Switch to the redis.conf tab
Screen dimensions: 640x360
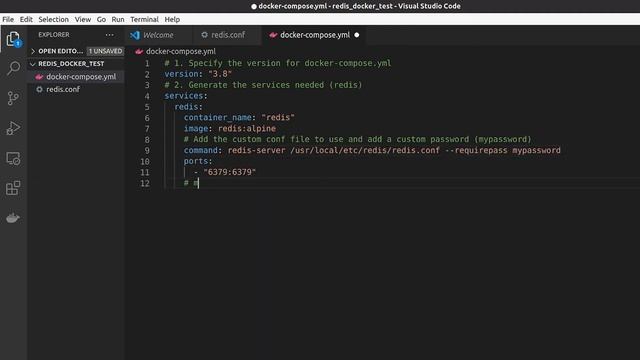tap(227, 35)
